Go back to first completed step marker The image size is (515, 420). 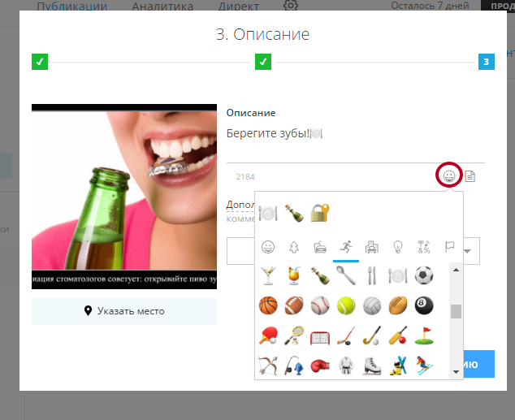(40, 62)
